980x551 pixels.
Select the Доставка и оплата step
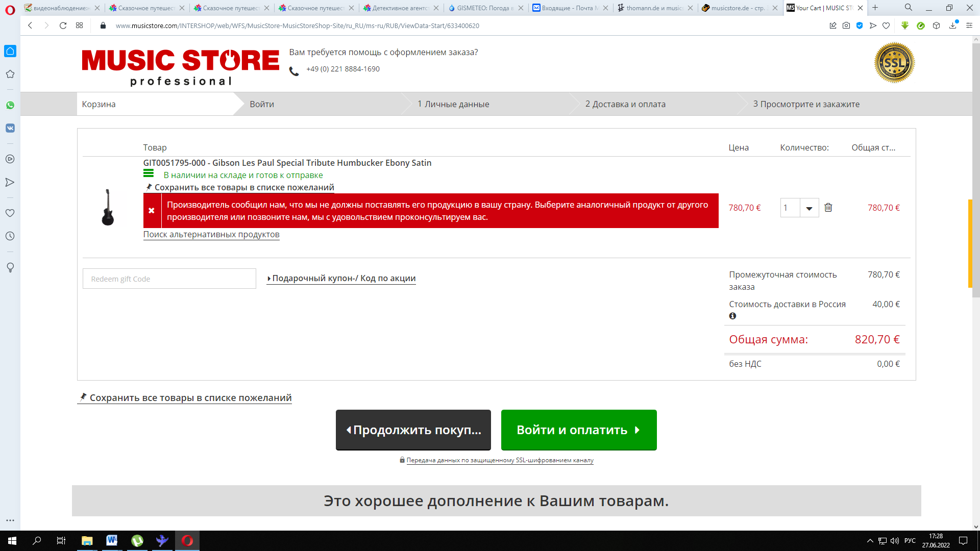[625, 104]
